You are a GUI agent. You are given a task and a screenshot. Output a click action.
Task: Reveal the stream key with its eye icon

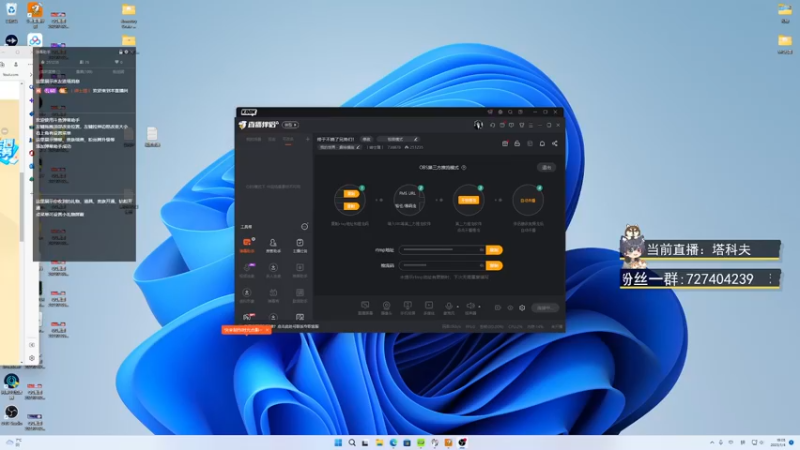click(x=481, y=265)
